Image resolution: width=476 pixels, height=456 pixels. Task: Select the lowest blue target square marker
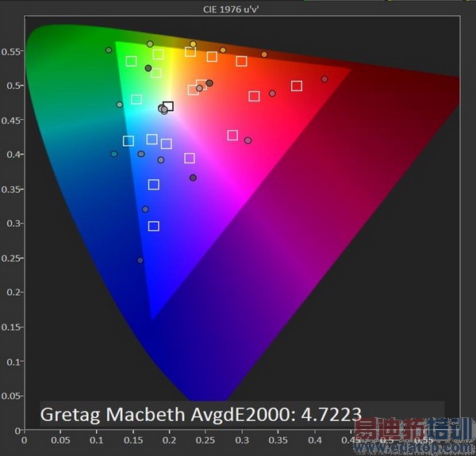[154, 226]
